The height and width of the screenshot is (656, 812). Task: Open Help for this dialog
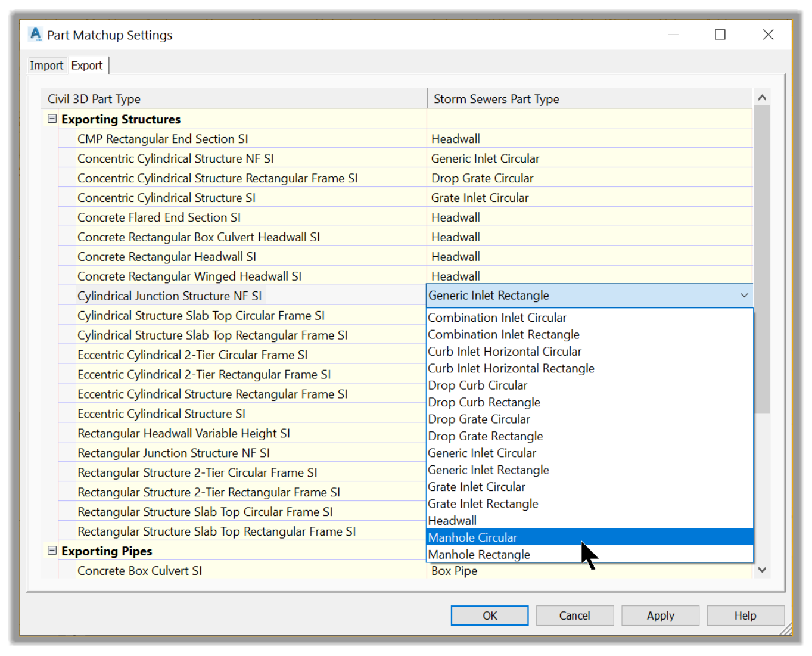(745, 615)
